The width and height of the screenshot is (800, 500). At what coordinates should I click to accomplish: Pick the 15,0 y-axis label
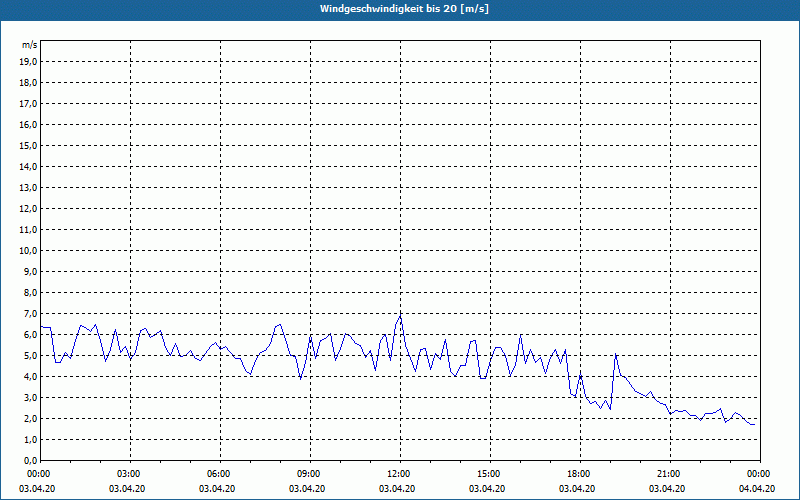pyautogui.click(x=29, y=145)
